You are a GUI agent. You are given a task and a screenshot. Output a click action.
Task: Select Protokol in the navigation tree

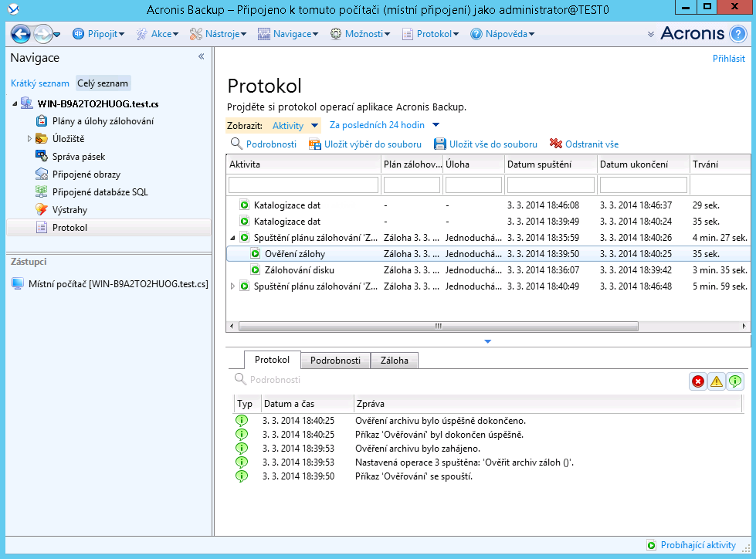pyautogui.click(x=109, y=228)
